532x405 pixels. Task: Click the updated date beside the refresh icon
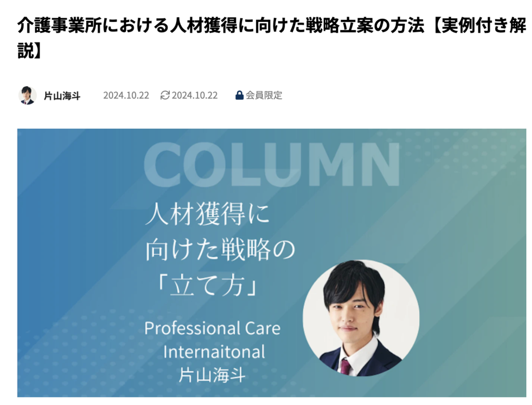(194, 96)
